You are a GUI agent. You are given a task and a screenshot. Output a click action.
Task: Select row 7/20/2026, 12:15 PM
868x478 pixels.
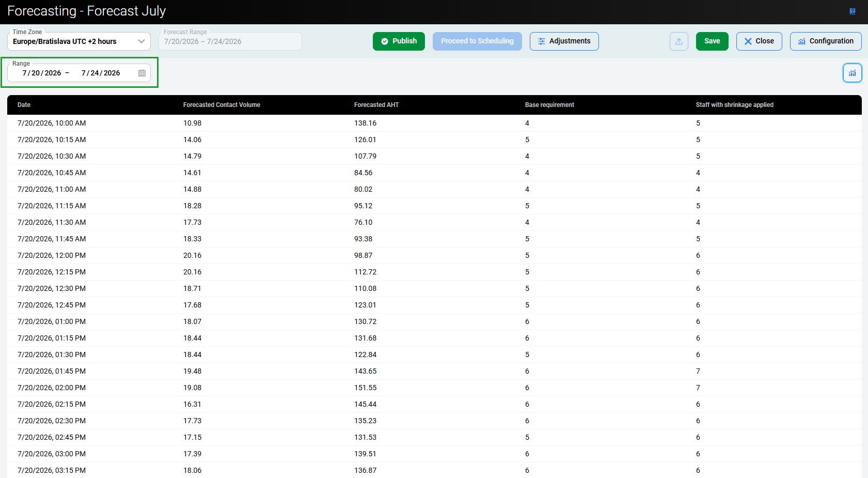[434, 272]
